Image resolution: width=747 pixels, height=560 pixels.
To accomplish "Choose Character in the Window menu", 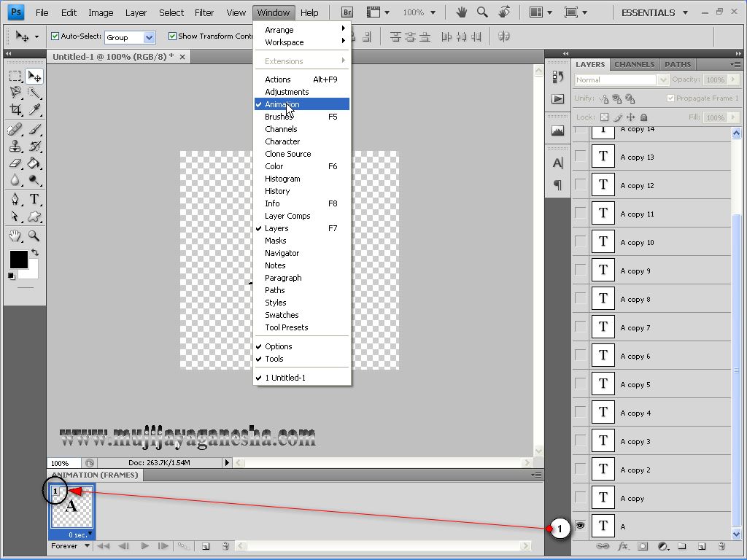I will pos(303,141).
